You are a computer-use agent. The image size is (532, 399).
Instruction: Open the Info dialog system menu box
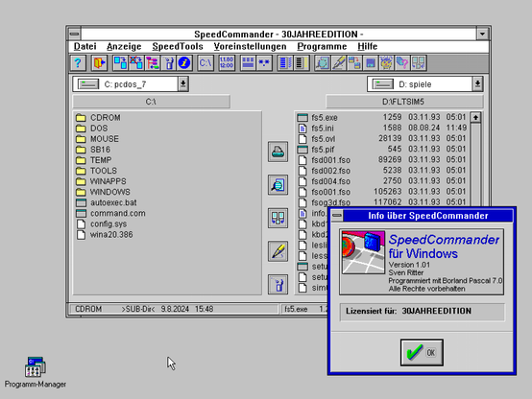(337, 216)
